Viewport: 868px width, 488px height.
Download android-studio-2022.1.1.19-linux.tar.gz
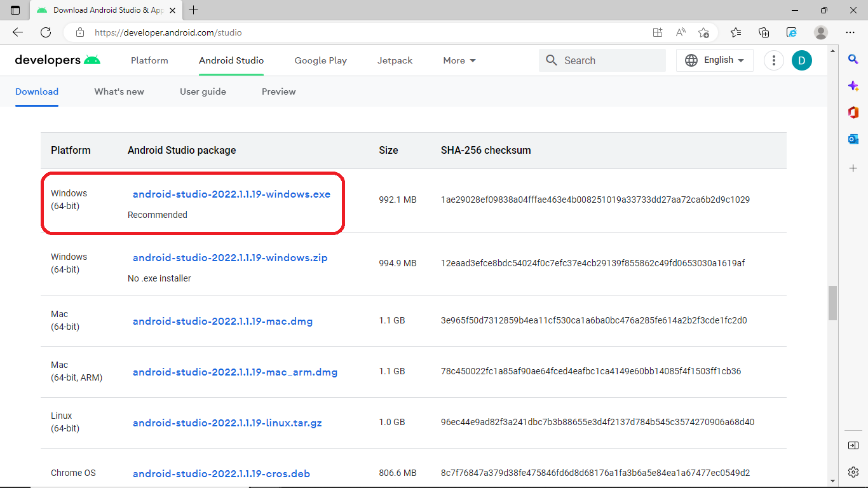tap(227, 423)
